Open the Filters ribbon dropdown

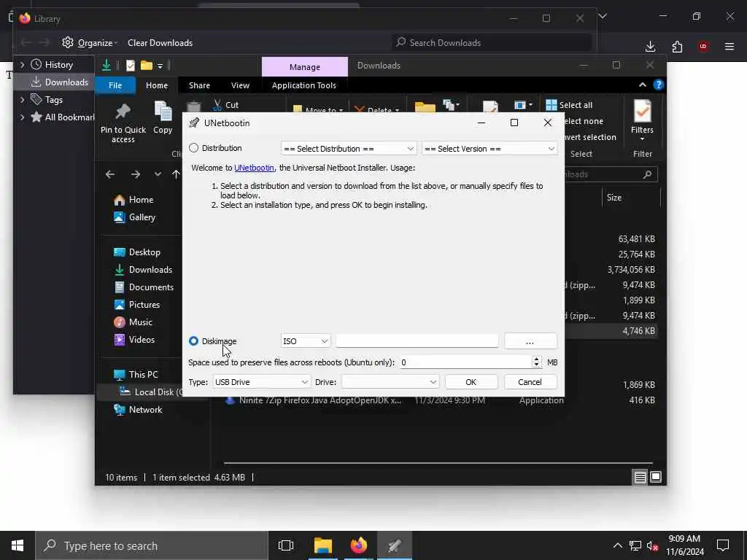(642, 121)
